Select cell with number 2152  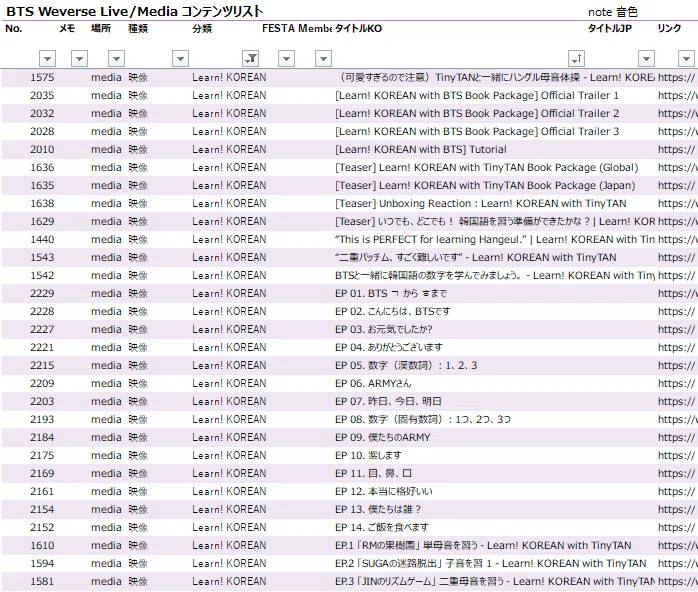(x=42, y=527)
